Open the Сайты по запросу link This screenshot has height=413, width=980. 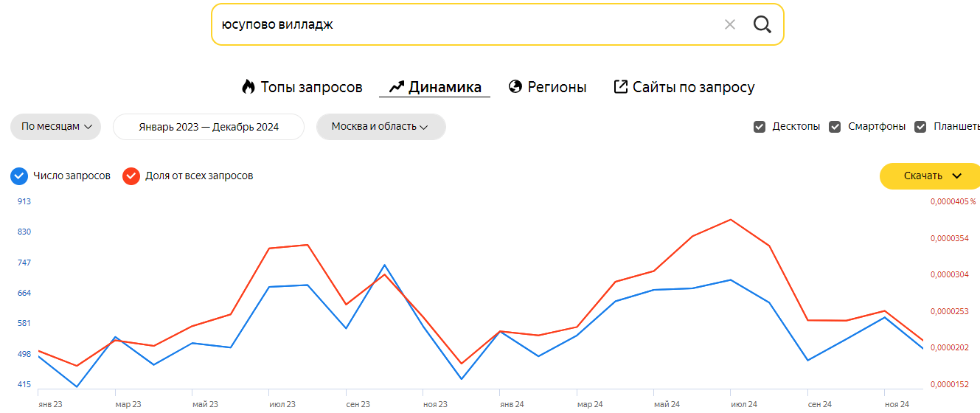(x=693, y=87)
